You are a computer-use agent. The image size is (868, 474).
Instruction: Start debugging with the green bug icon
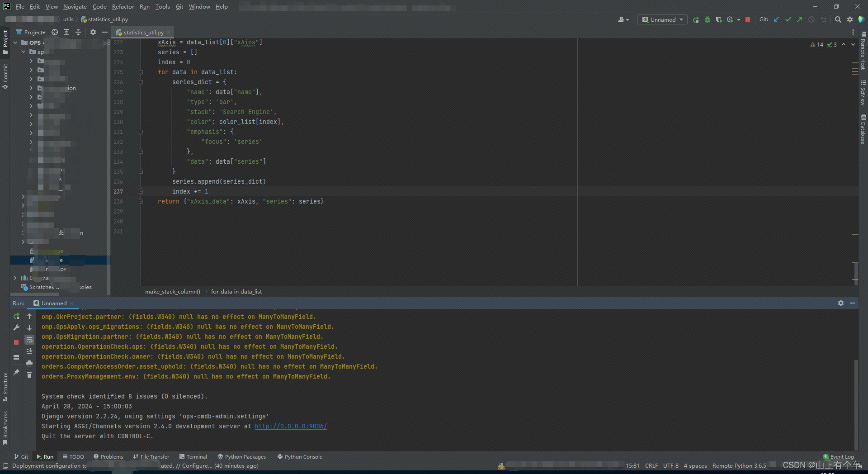pyautogui.click(x=708, y=19)
